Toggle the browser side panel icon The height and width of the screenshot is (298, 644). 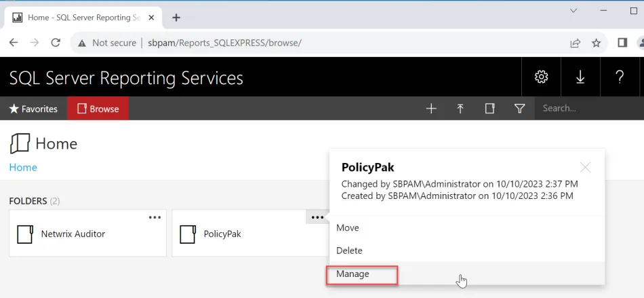click(x=622, y=43)
